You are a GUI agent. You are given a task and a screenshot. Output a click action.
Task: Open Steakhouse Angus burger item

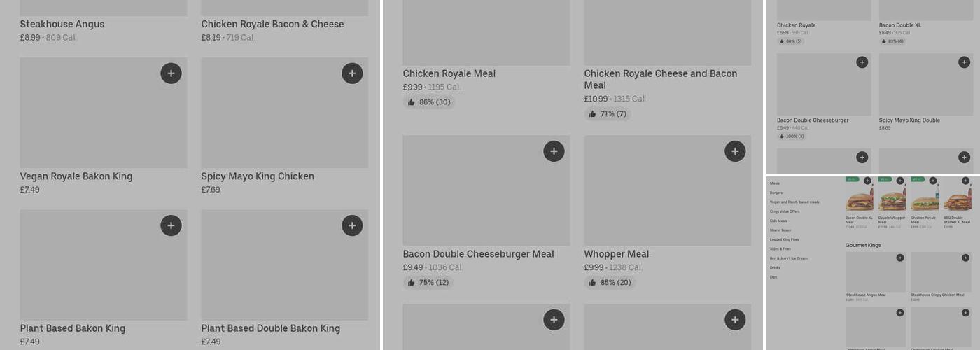(62, 24)
